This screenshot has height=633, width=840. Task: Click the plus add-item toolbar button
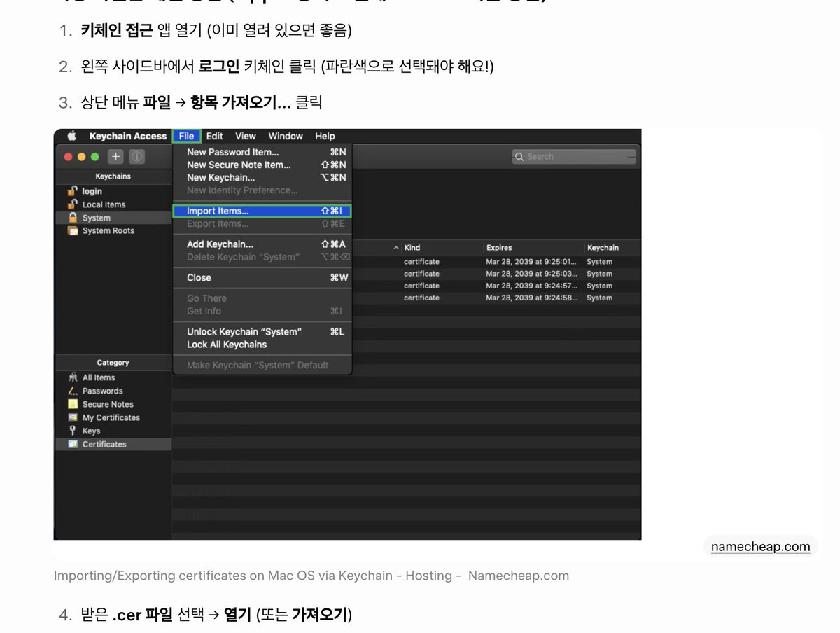click(x=115, y=157)
